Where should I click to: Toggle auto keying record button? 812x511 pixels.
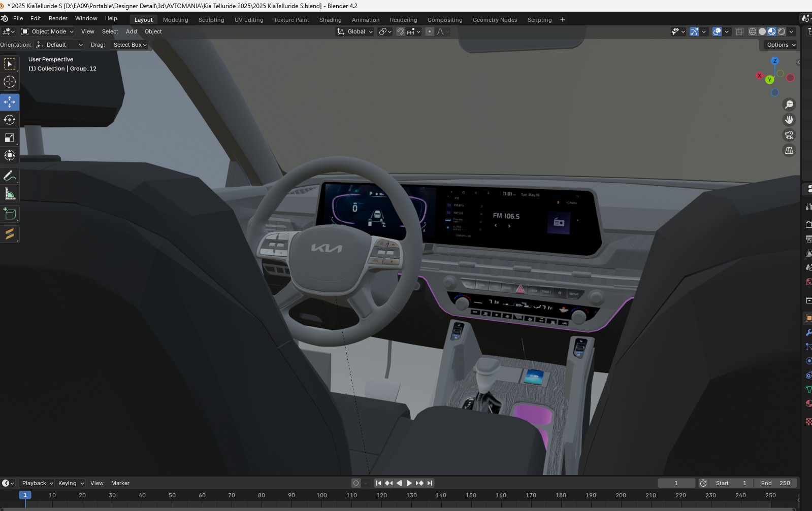click(x=356, y=483)
